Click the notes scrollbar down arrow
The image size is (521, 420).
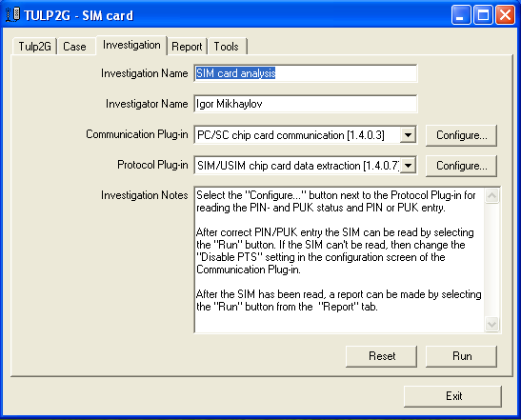491,324
